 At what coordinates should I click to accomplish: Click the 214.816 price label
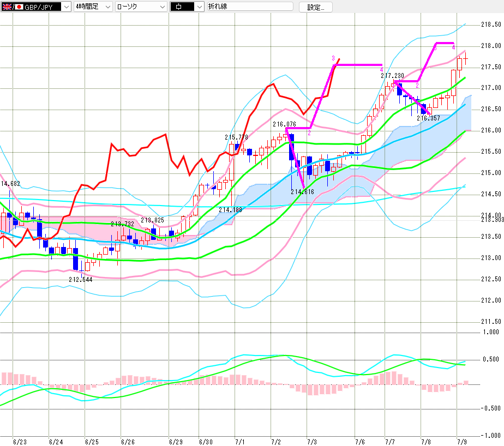tap(303, 192)
